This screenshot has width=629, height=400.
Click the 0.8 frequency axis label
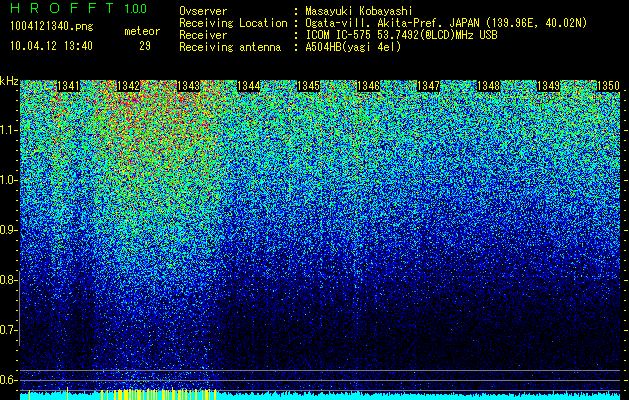tap(9, 280)
